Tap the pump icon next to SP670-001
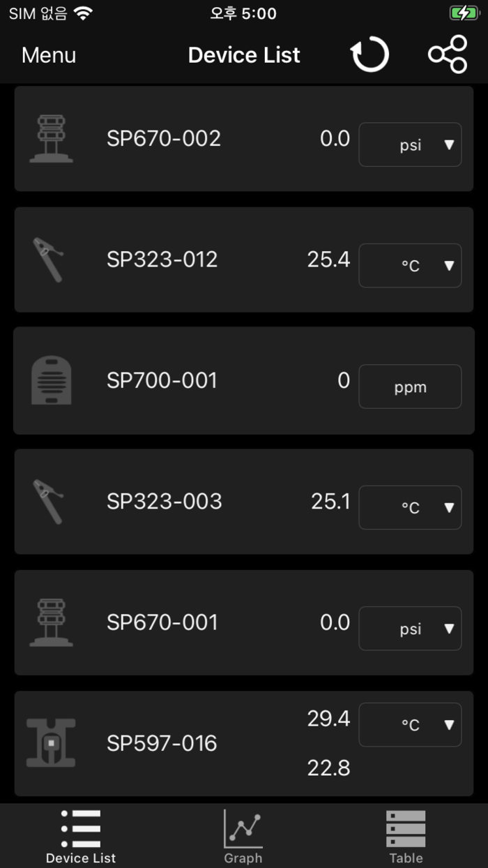488x868 pixels. 50,622
